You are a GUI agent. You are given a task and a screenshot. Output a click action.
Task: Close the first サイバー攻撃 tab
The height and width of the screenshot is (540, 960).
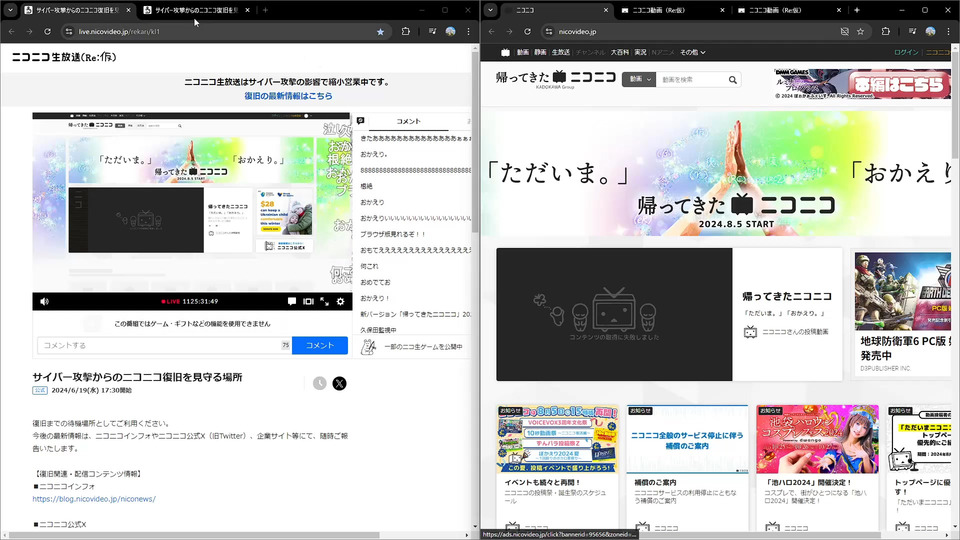pos(128,10)
